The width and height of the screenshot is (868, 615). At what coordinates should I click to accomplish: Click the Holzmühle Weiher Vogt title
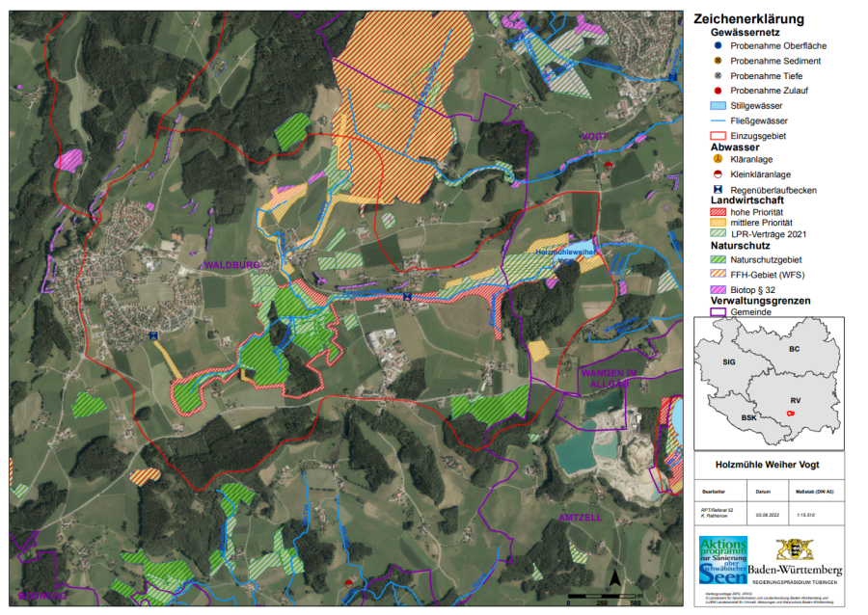769,466
